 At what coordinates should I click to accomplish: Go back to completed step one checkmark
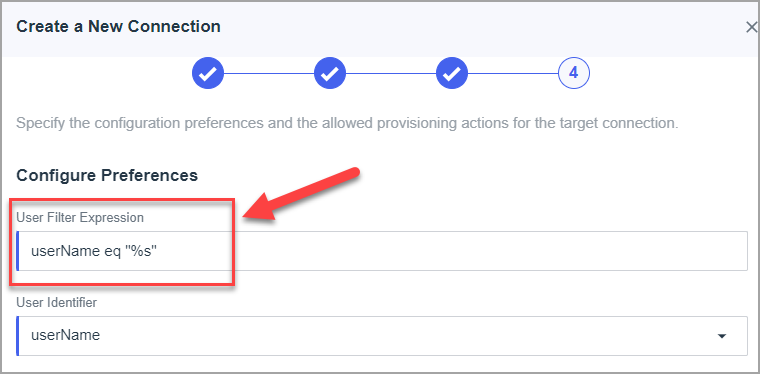pyautogui.click(x=208, y=73)
